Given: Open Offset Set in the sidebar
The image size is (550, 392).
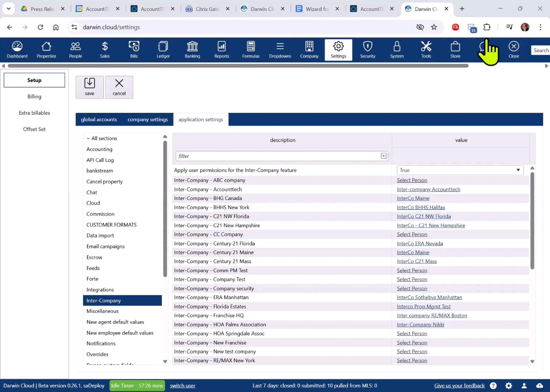Looking at the screenshot, I should click(x=34, y=129).
